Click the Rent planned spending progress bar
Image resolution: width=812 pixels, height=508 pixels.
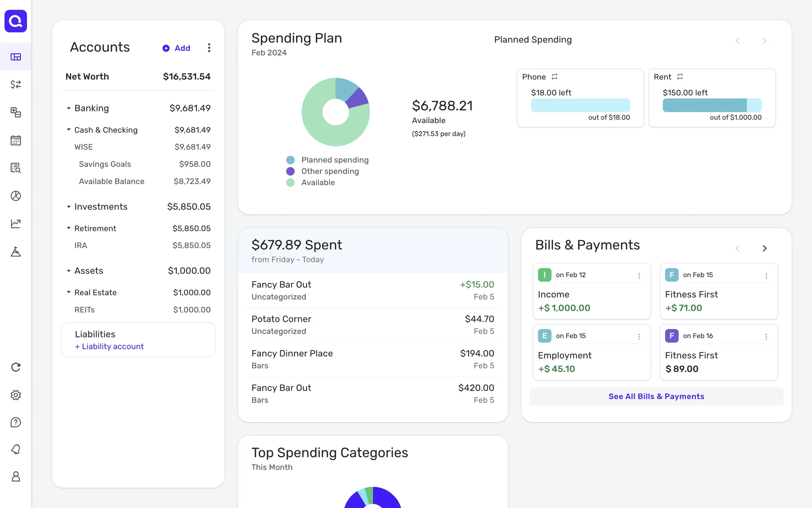pyautogui.click(x=712, y=105)
